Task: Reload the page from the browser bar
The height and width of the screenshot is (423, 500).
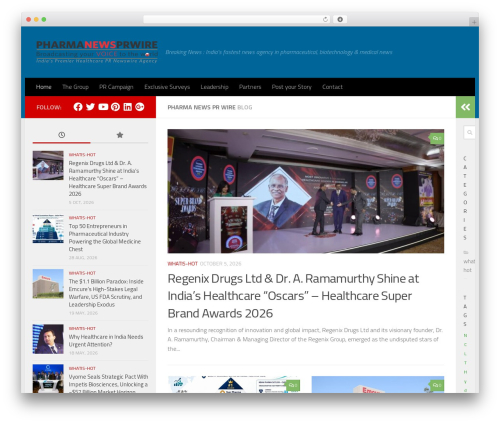Action: 325,19
